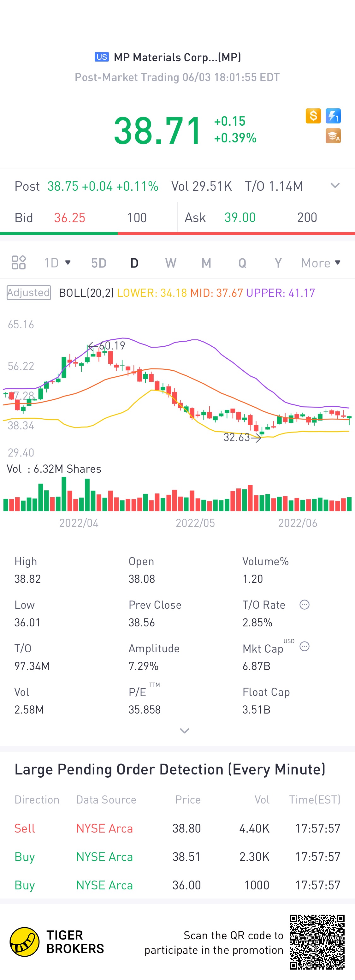Tap the Open value 38.08
The width and height of the screenshot is (355, 980).
[x=142, y=579]
